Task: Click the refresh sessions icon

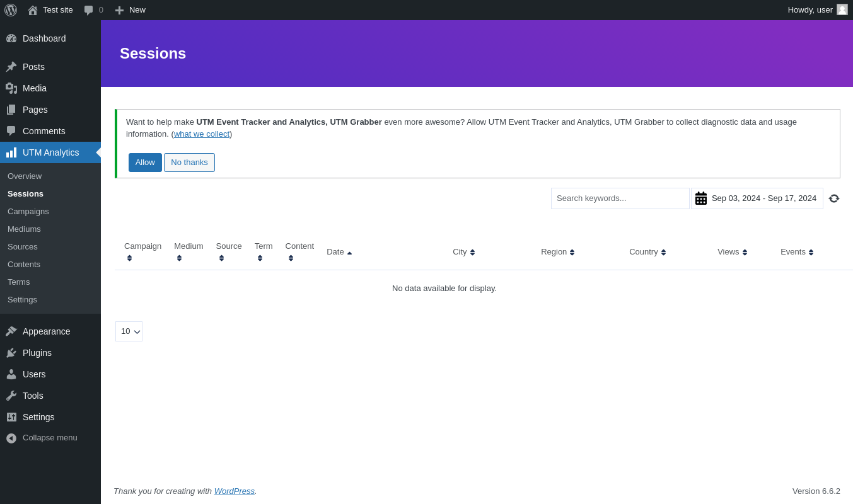Action: coord(834,198)
